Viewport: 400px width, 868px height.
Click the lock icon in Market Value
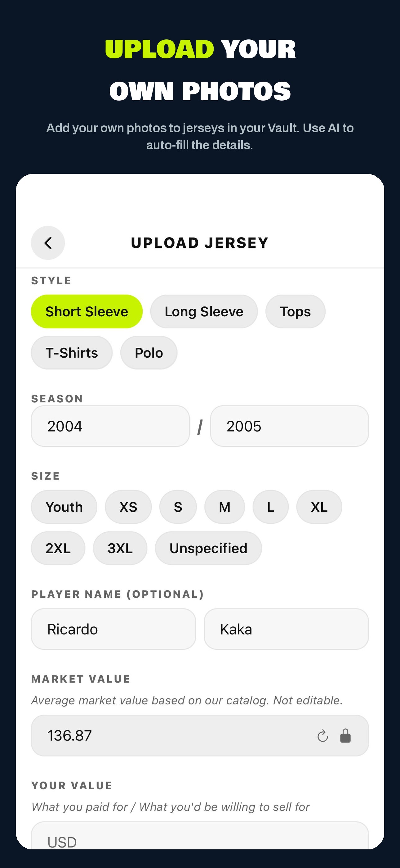pyautogui.click(x=345, y=735)
